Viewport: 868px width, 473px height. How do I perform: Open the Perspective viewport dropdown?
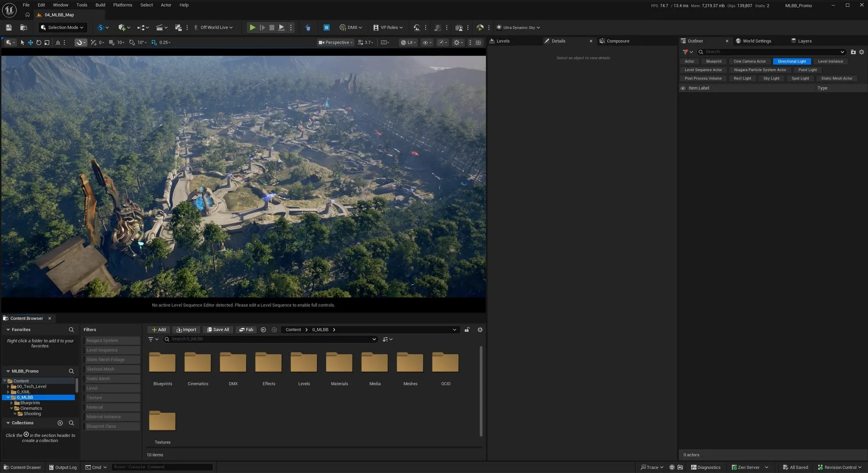pos(335,42)
